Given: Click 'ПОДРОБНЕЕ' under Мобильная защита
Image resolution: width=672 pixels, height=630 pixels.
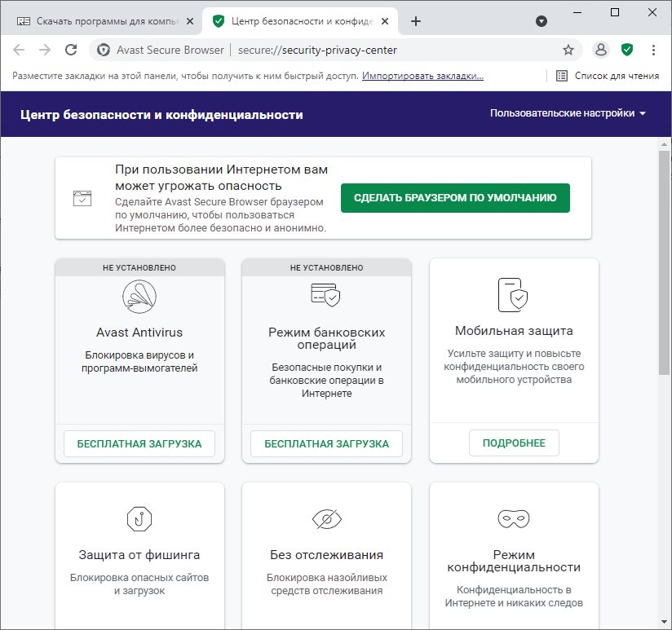Looking at the screenshot, I should click(514, 443).
